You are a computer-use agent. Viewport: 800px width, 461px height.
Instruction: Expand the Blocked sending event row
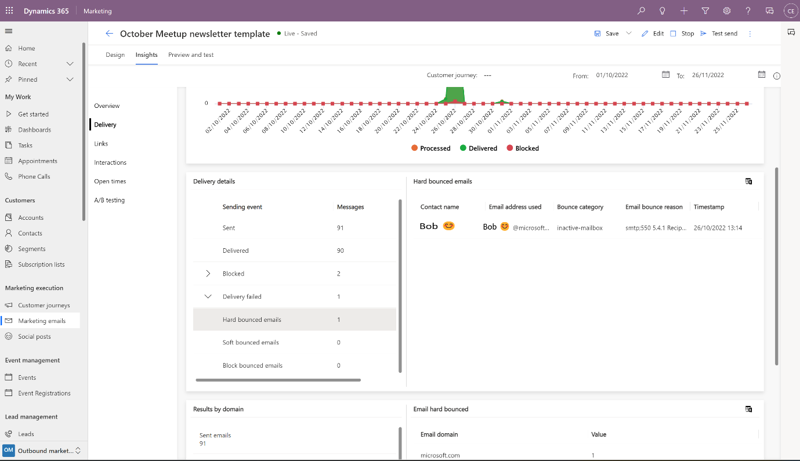(x=208, y=273)
